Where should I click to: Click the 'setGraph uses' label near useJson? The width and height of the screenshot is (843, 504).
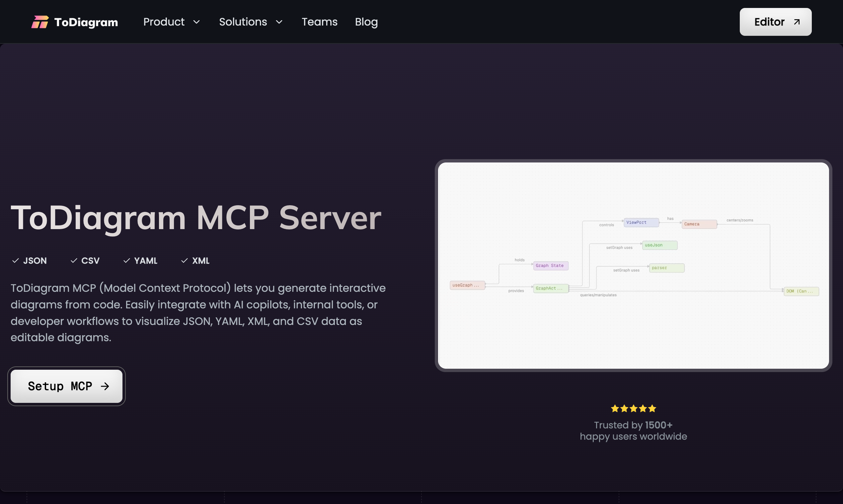[619, 248]
